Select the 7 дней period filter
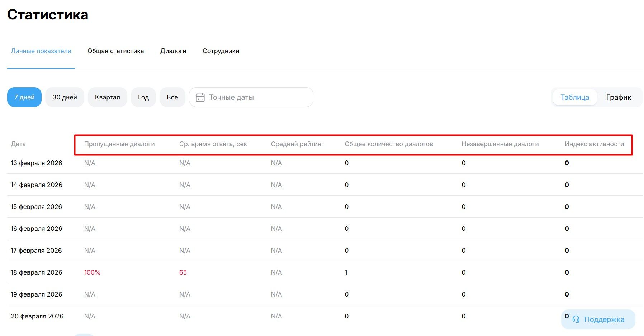Viewport: 644px width, 336px height. pos(24,97)
